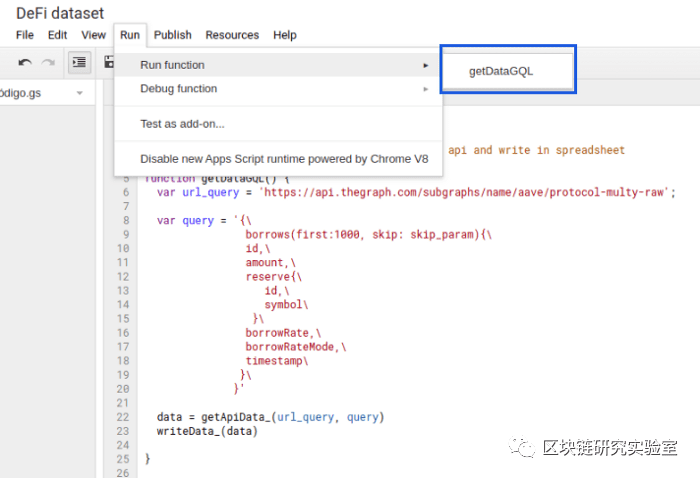Click the var query declaration line

(204, 220)
